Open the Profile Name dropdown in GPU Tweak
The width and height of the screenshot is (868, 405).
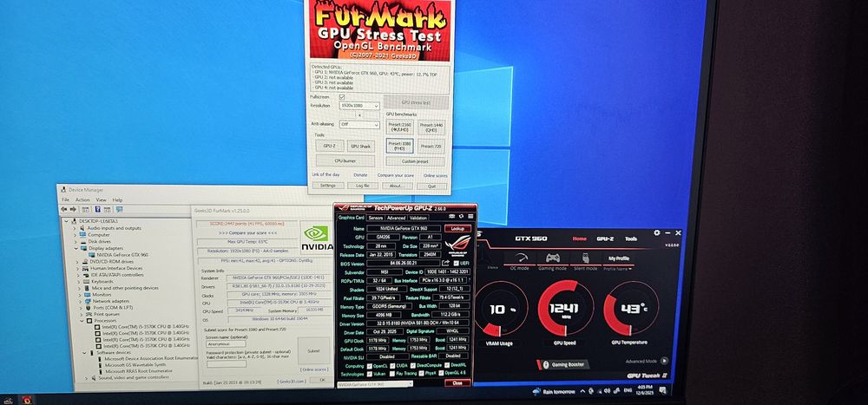click(617, 269)
